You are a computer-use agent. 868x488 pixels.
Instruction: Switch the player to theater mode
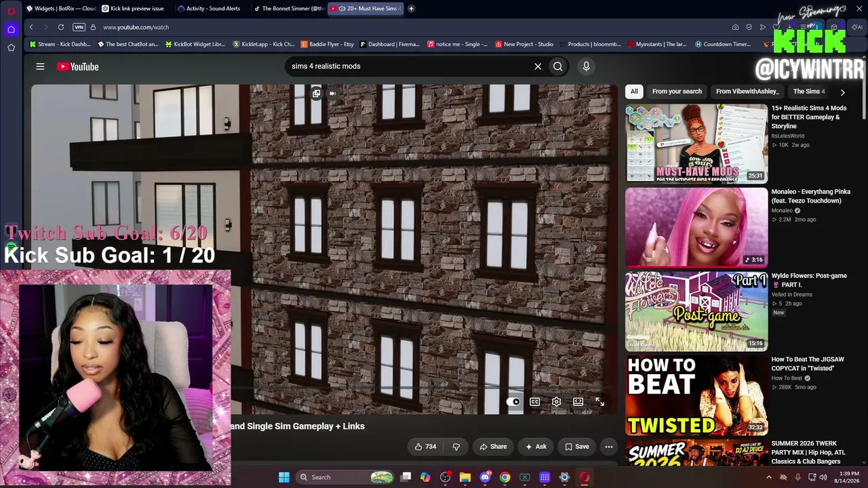tap(578, 402)
